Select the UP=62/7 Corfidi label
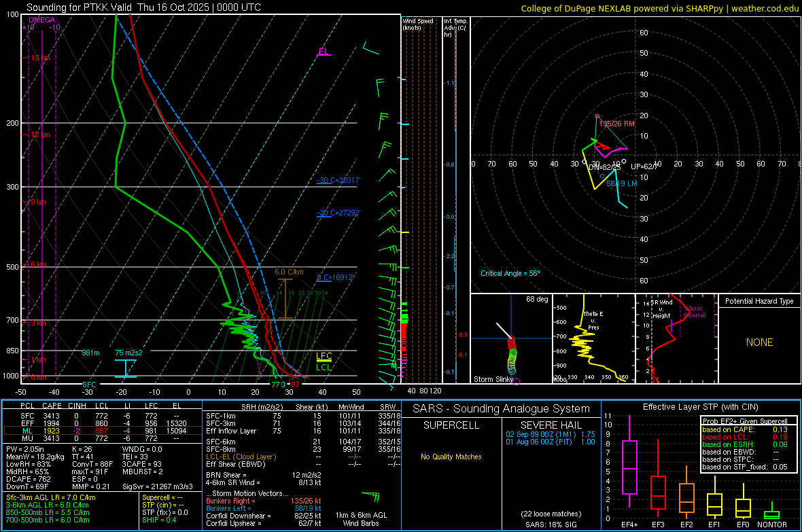This screenshot has width=802, height=532. [x=644, y=166]
